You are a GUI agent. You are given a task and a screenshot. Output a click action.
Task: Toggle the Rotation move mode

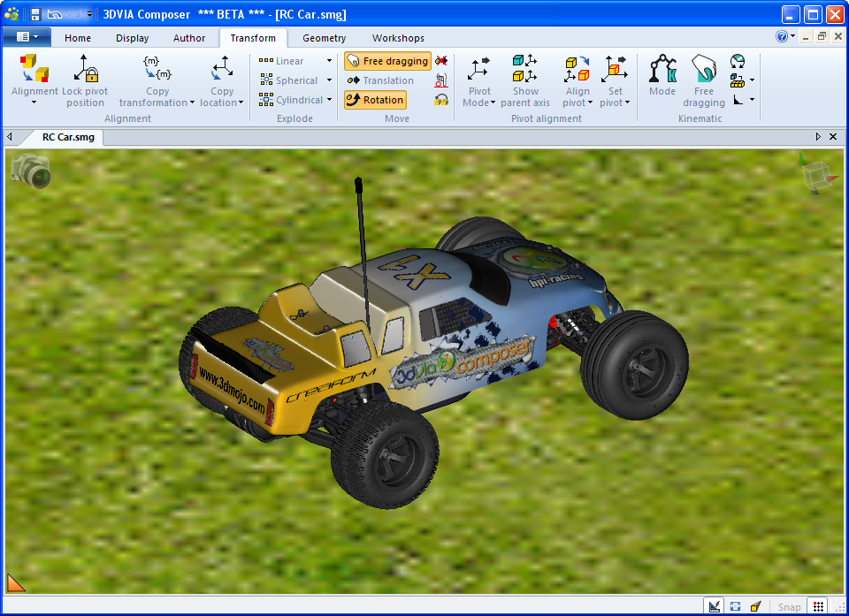tap(375, 100)
